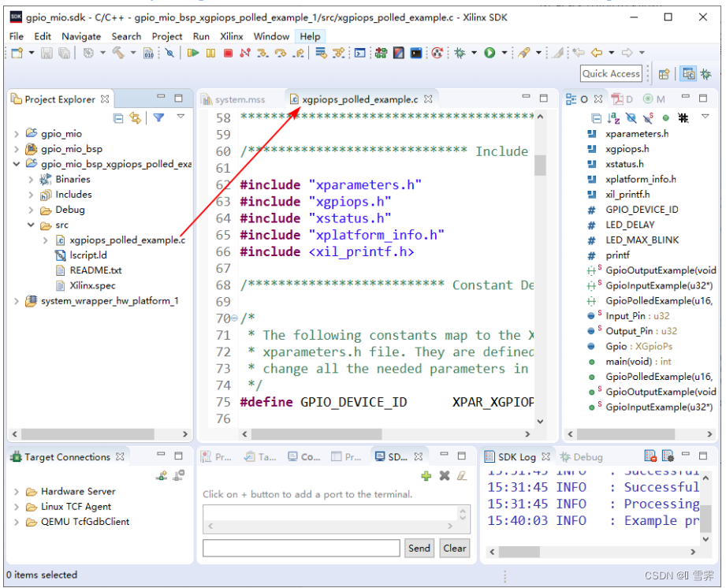
Task: Toggle Hide Non-Public Members green dot
Action: click(x=666, y=118)
